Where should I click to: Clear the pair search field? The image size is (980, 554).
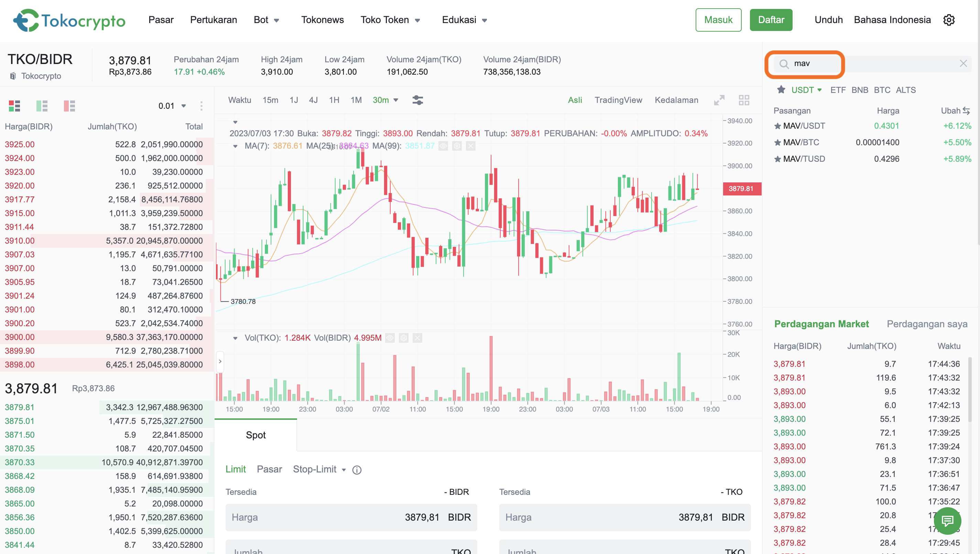(x=963, y=63)
